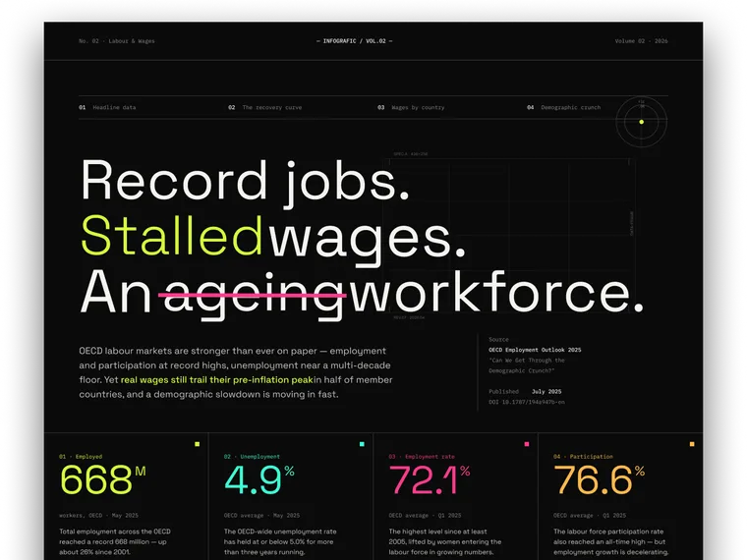Click 'No. 02 · Labour & Wages' header label
747x560 pixels.
coord(117,41)
